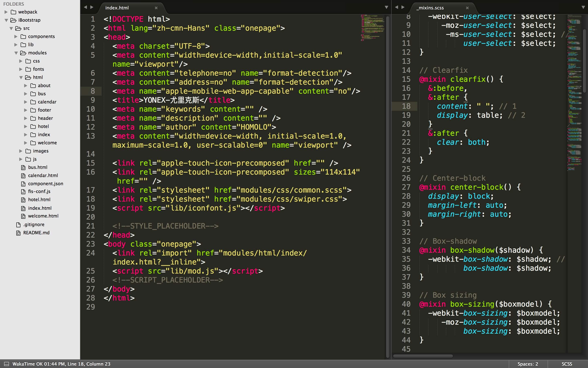Click the status bar panel-switcher icon
This screenshot has height=368, width=588.
[7, 364]
